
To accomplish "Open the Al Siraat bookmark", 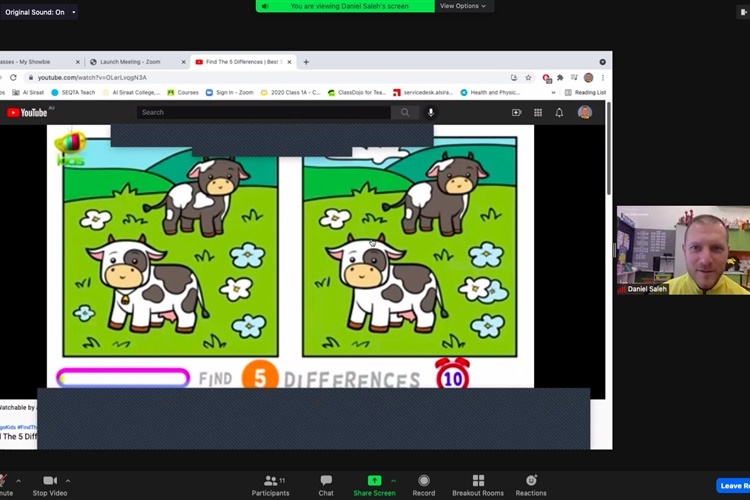I will pos(28,92).
